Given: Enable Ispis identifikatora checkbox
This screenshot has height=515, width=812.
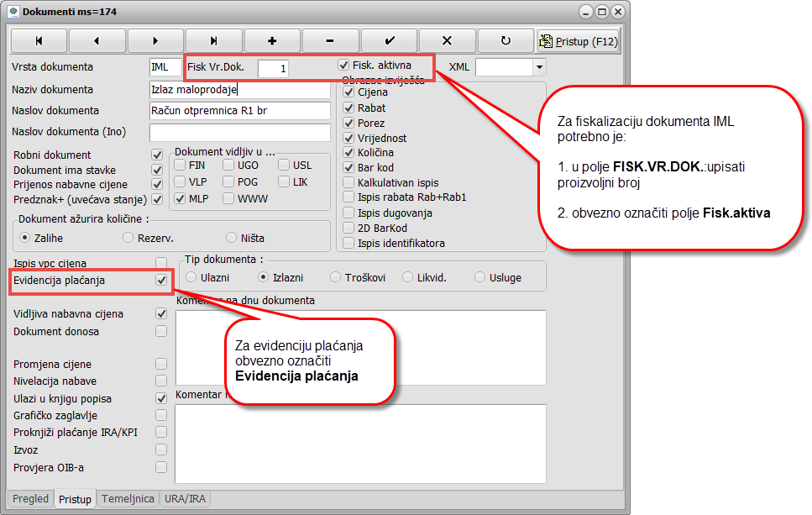Looking at the screenshot, I should (x=348, y=243).
